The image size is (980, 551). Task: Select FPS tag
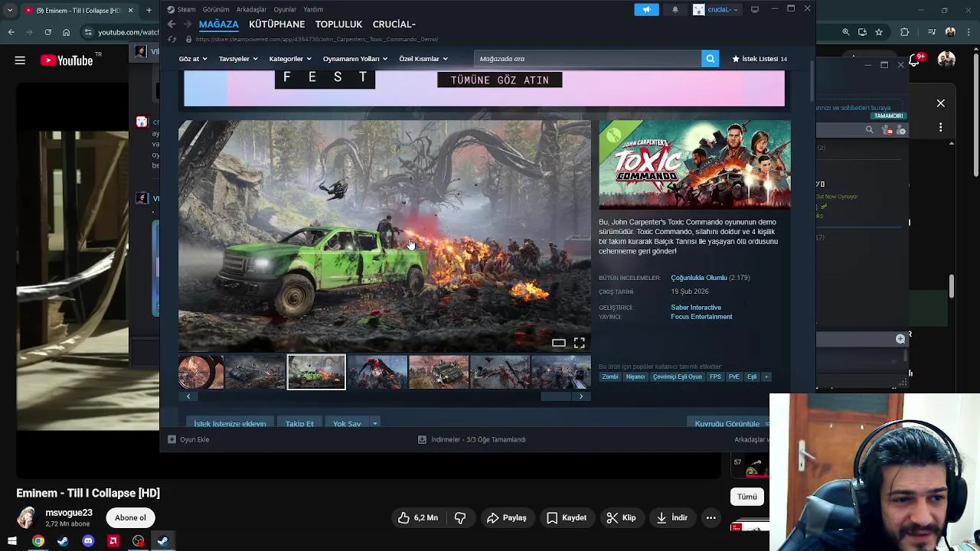click(715, 377)
